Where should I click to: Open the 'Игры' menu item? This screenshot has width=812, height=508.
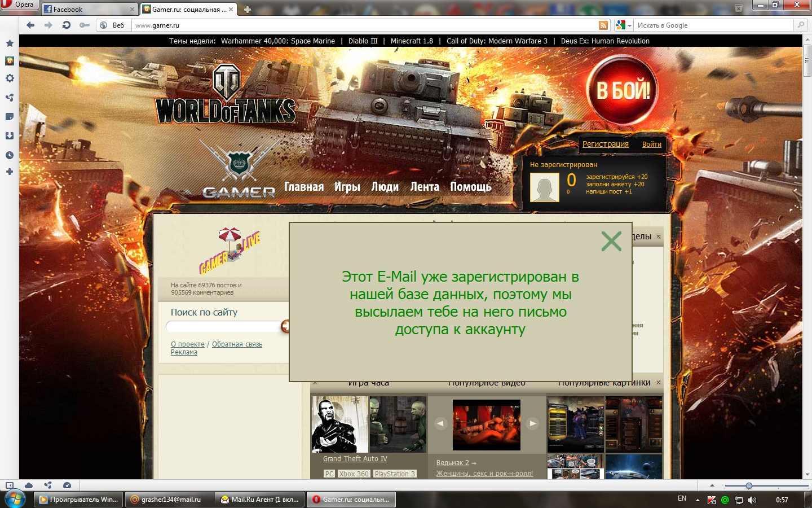[x=347, y=187]
